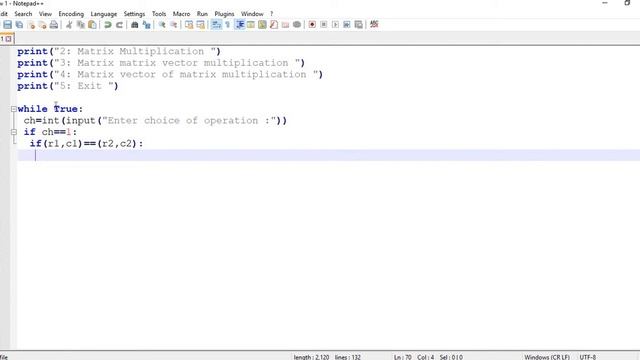Close the document tab with its X
This screenshot has width=640, height=360.
(8, 39)
